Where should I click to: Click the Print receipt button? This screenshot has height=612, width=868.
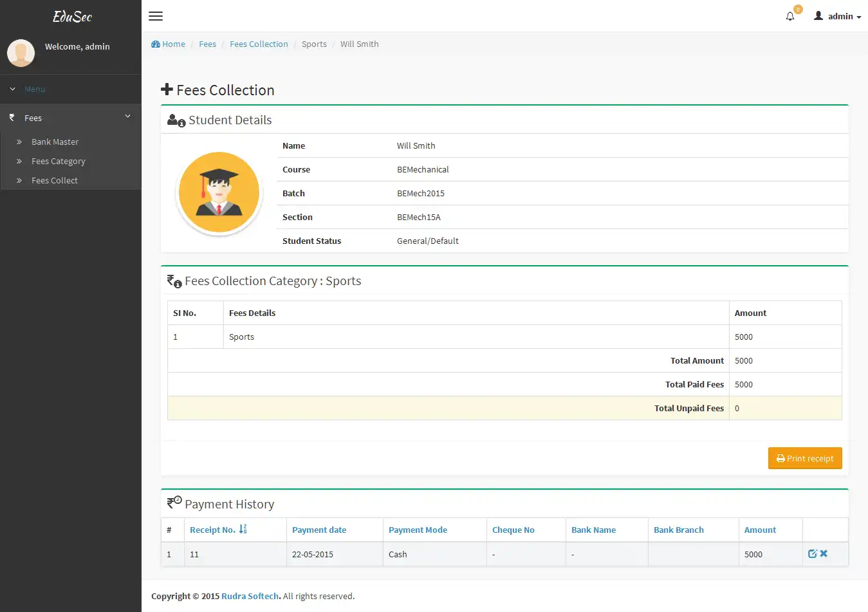coord(805,458)
